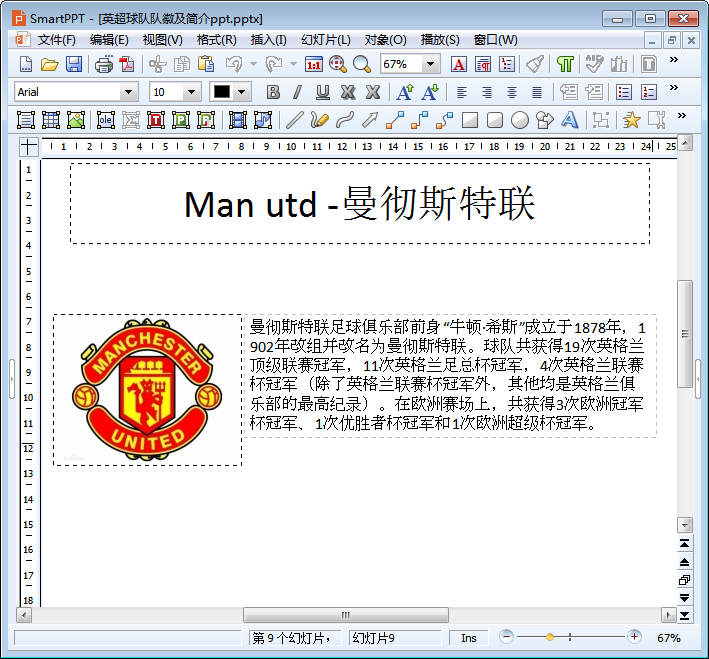Screen dimensions: 709x659
Task: Insert TextArt with the blue A icon
Action: point(570,120)
